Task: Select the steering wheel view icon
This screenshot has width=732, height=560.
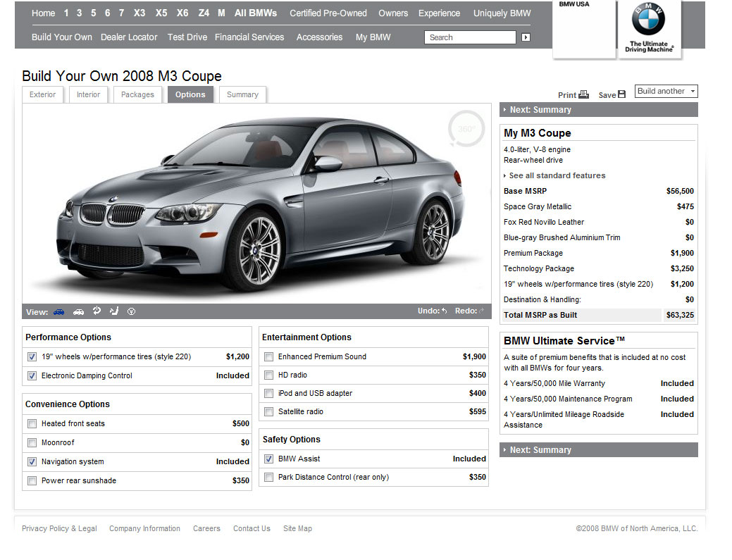Action: 131,311
